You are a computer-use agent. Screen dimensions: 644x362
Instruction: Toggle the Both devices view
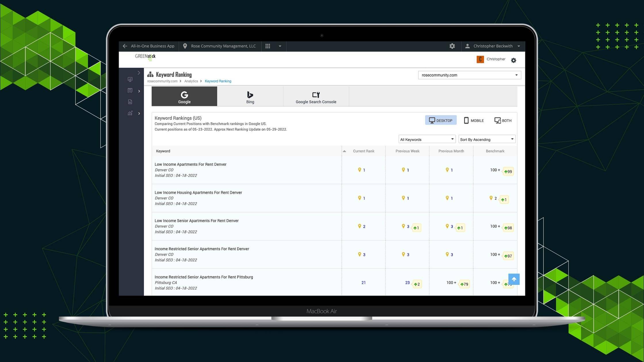click(x=503, y=120)
